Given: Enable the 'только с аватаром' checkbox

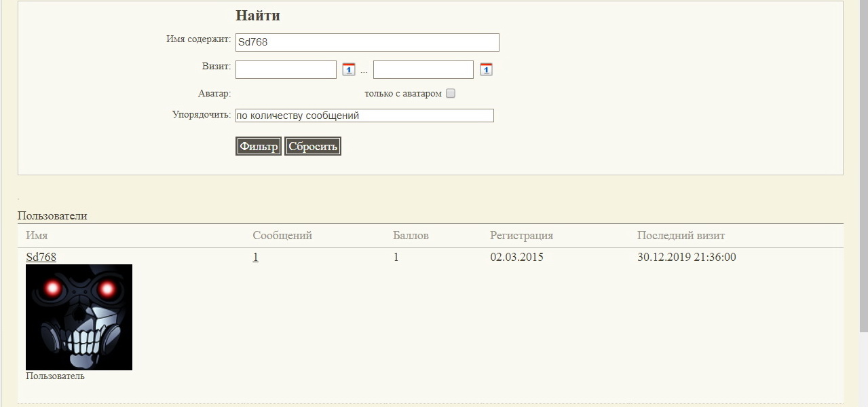Looking at the screenshot, I should tap(450, 94).
